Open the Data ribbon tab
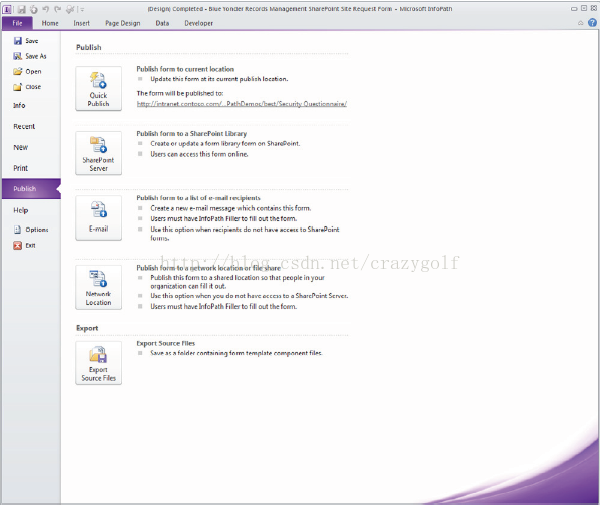This screenshot has height=505, width=600. click(162, 23)
